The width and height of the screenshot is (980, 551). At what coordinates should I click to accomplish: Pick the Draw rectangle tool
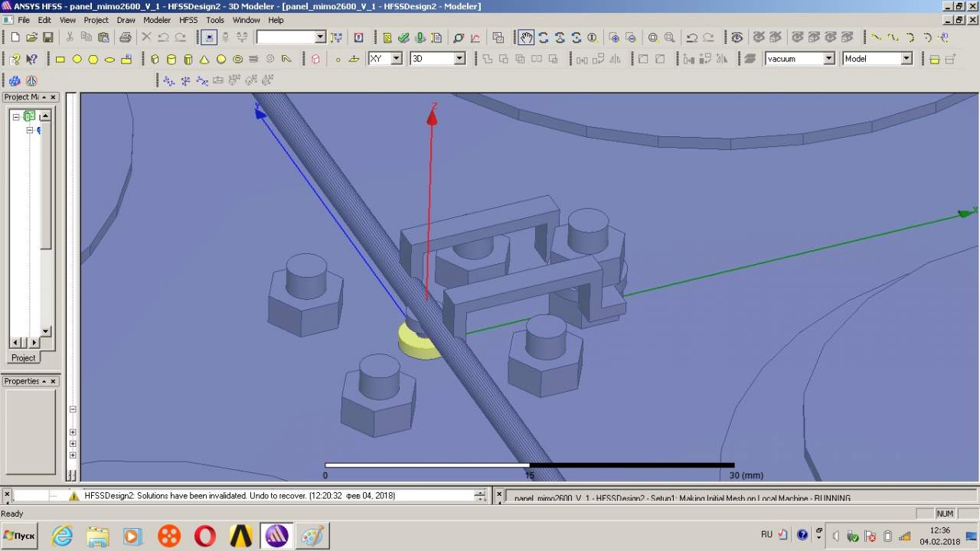(60, 59)
